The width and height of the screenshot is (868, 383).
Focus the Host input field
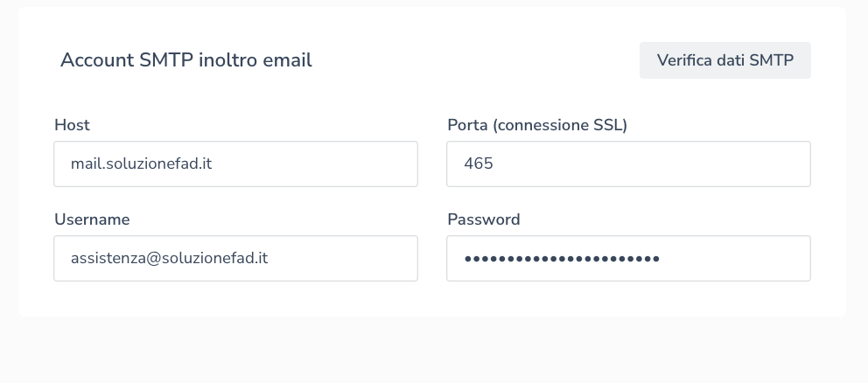[x=235, y=164]
